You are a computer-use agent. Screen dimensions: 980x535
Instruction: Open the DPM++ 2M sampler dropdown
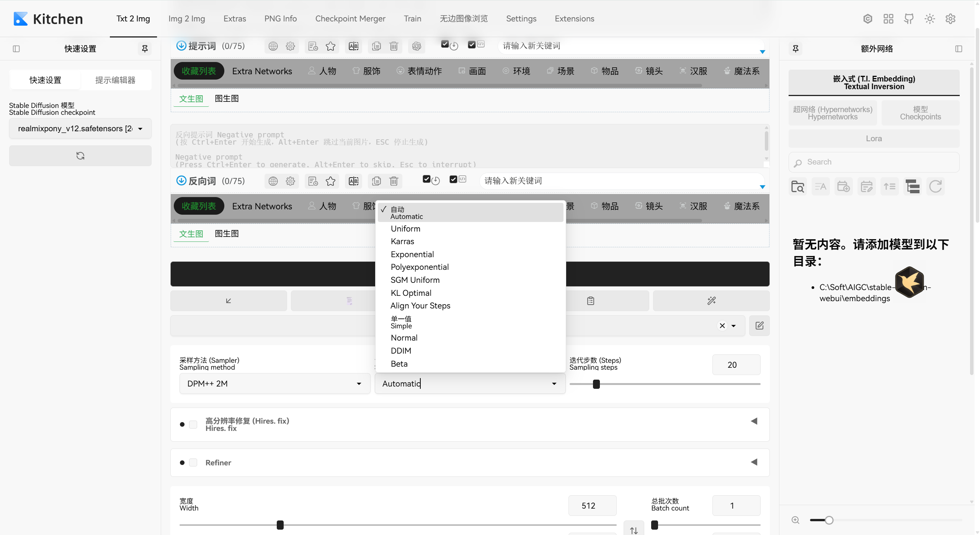click(274, 383)
